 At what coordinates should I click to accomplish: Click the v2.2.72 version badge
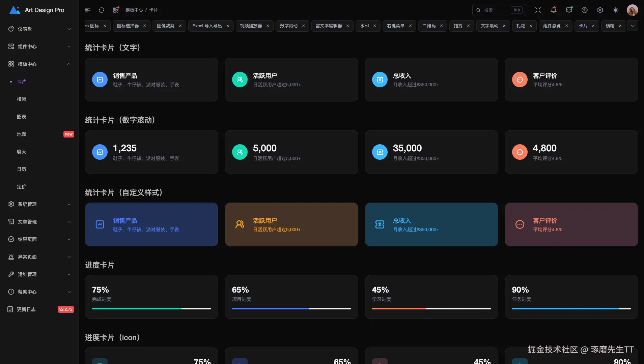[66, 309]
